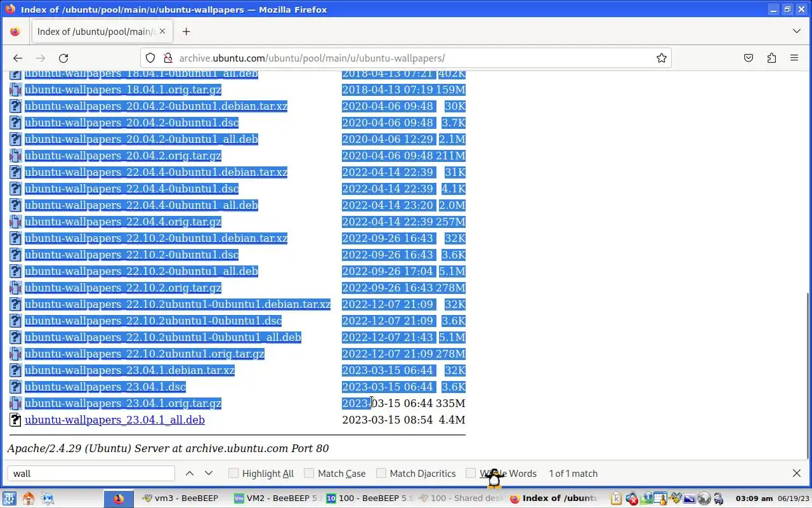Click the taskbar clock showing 03:09 am
The width and height of the screenshot is (812, 508).
[x=754, y=498]
